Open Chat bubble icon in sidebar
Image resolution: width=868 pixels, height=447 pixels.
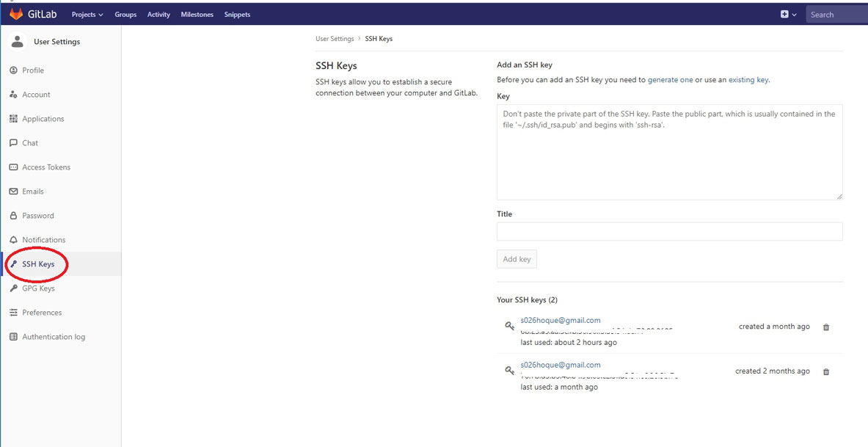[x=14, y=143]
